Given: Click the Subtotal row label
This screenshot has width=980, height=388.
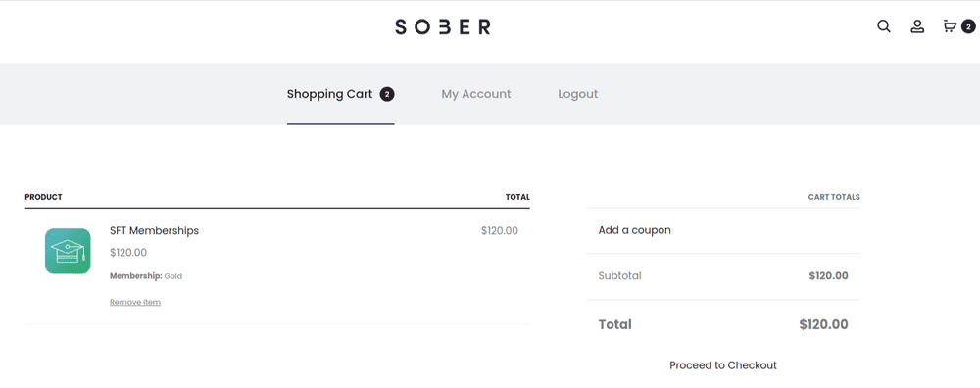Looking at the screenshot, I should tap(619, 275).
